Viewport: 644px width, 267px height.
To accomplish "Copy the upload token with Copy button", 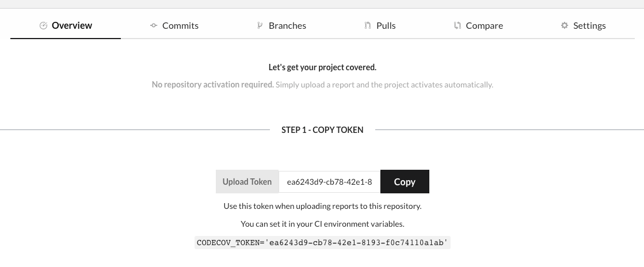I will (x=405, y=182).
